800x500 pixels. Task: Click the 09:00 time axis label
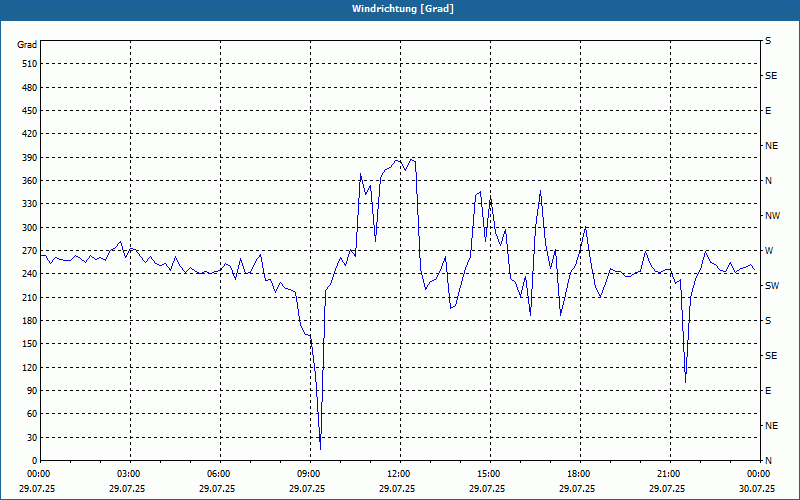coord(307,474)
